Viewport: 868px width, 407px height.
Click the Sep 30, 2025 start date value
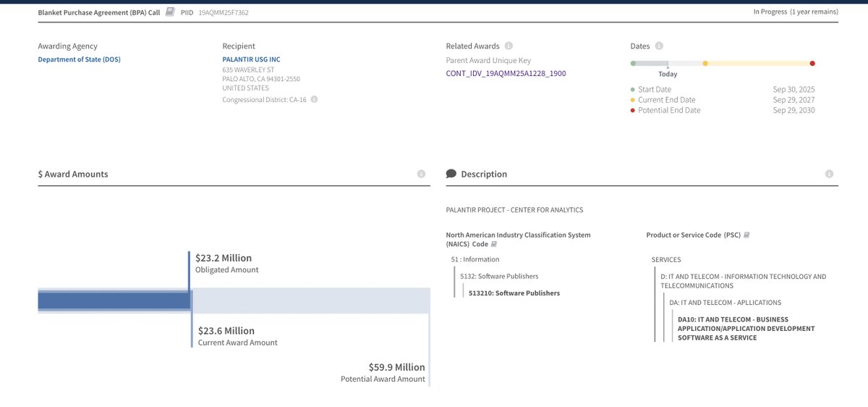(x=793, y=90)
